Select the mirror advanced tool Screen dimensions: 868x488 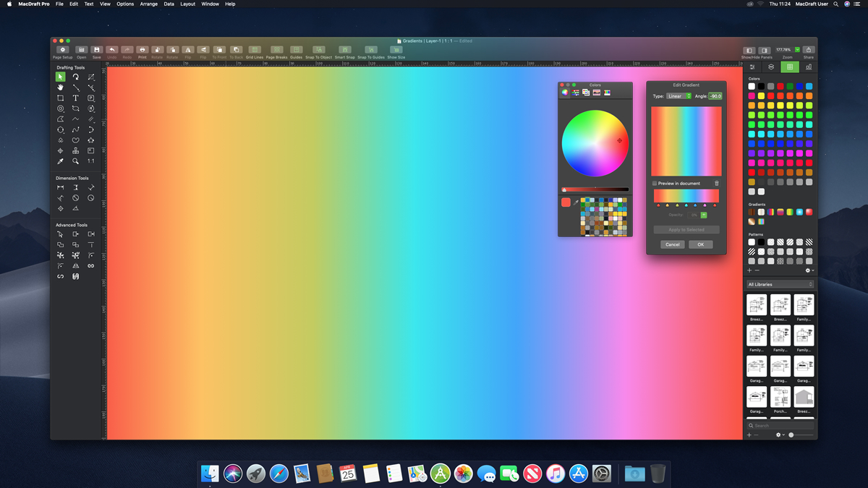(76, 266)
